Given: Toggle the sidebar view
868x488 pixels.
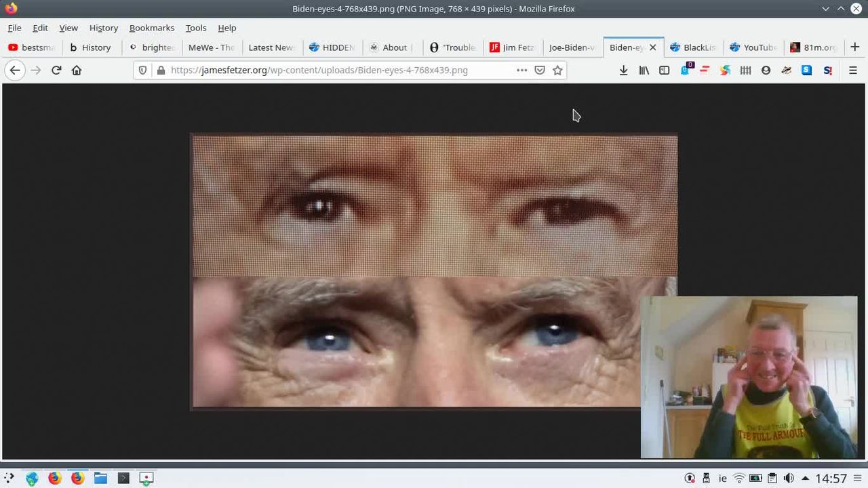Looking at the screenshot, I should pyautogui.click(x=664, y=70).
